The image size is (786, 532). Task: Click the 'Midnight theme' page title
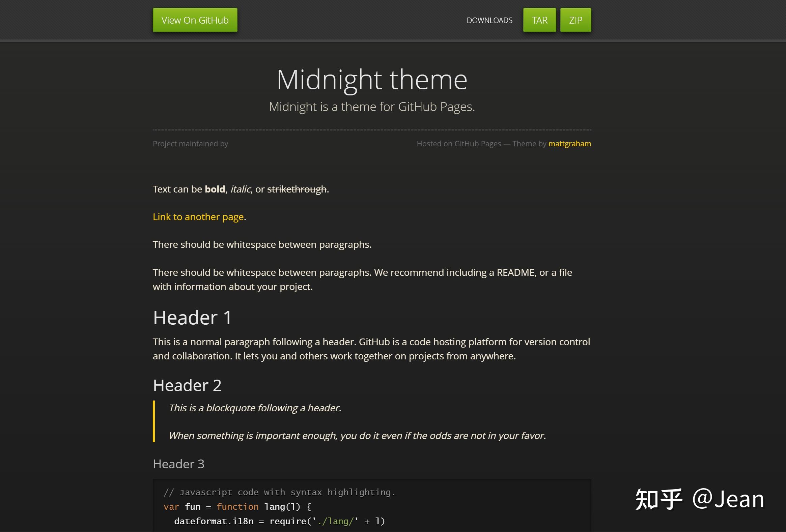coord(372,80)
